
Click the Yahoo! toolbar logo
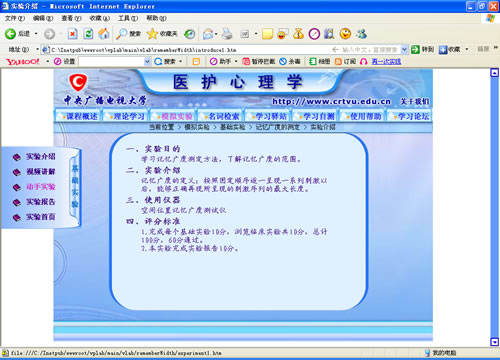pyautogui.click(x=23, y=61)
